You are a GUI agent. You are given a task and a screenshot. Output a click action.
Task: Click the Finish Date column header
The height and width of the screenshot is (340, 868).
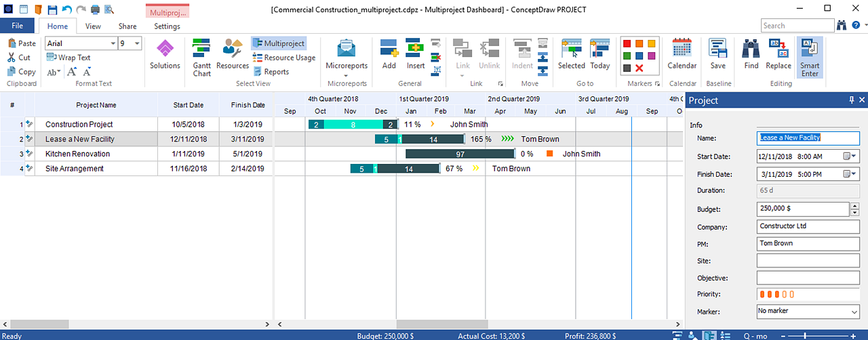[x=248, y=105]
